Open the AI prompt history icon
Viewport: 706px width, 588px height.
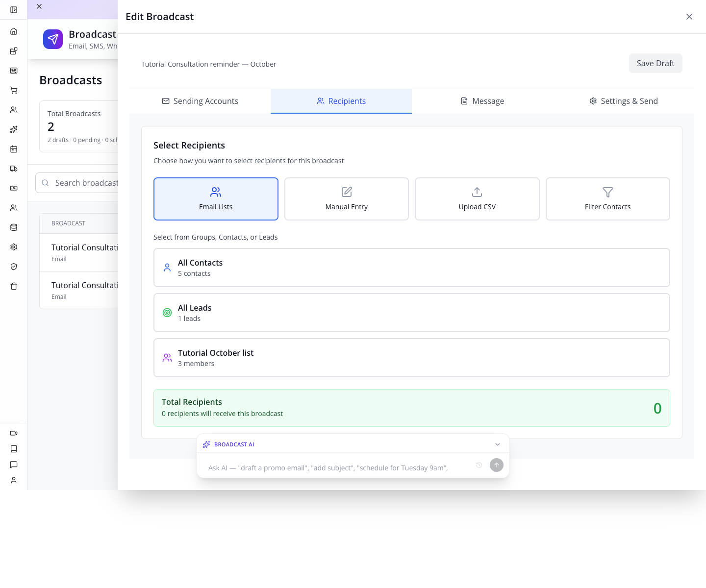pyautogui.click(x=479, y=465)
